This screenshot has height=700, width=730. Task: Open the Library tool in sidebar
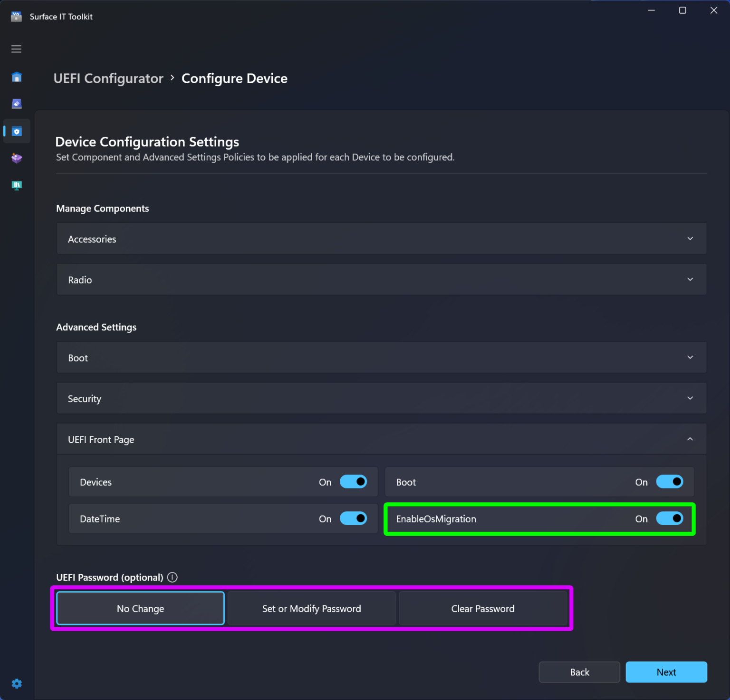(16, 185)
